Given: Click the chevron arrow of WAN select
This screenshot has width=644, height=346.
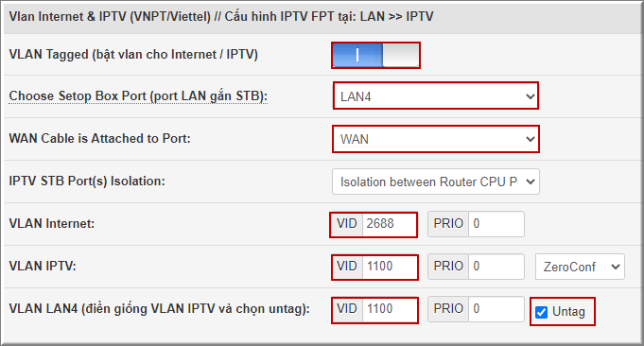Looking at the screenshot, I should tap(530, 140).
